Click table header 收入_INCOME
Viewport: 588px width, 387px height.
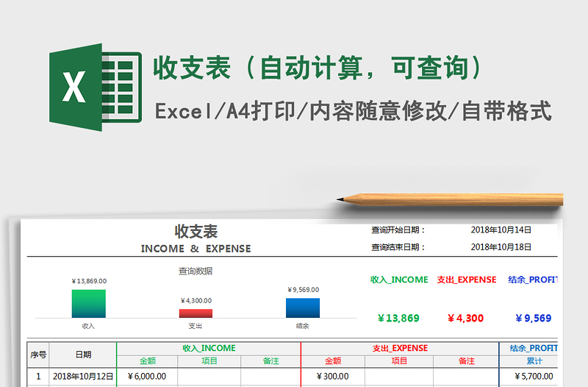[209, 348]
